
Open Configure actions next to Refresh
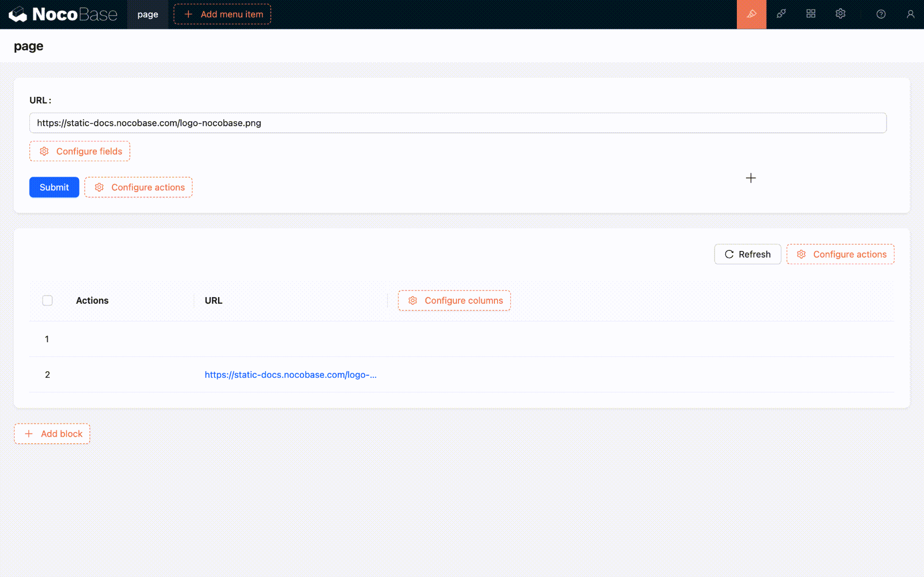pyautogui.click(x=840, y=254)
